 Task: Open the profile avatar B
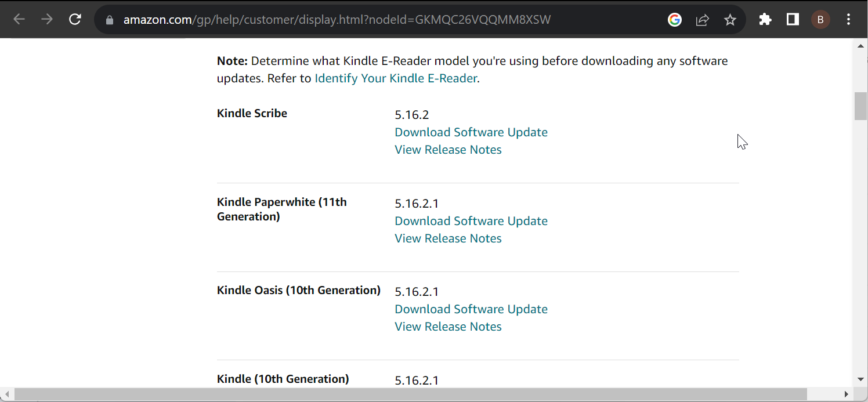(x=820, y=20)
